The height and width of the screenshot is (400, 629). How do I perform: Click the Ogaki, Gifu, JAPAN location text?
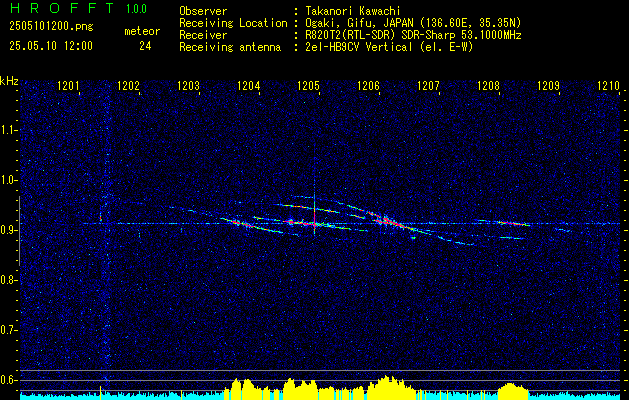(x=414, y=23)
